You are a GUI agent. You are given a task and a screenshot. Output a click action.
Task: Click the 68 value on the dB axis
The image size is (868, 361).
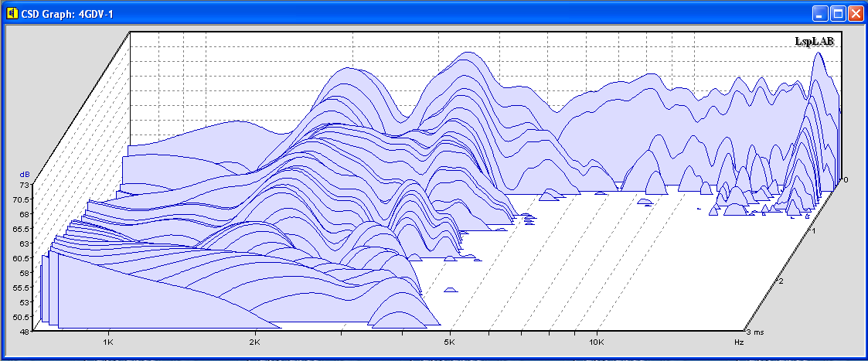coord(26,213)
